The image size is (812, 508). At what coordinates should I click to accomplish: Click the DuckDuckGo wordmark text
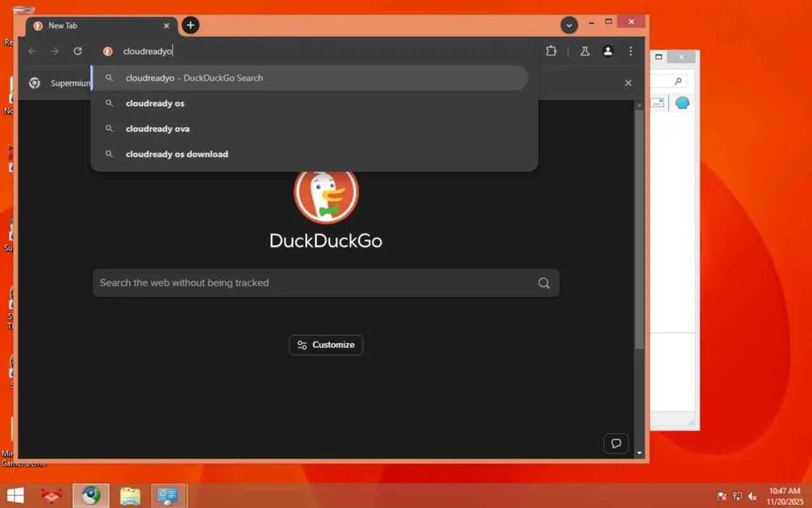pos(326,241)
